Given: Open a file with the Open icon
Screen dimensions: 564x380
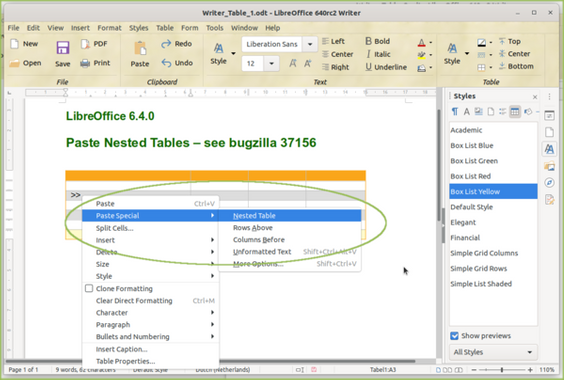Looking at the screenshot, I should (14, 63).
